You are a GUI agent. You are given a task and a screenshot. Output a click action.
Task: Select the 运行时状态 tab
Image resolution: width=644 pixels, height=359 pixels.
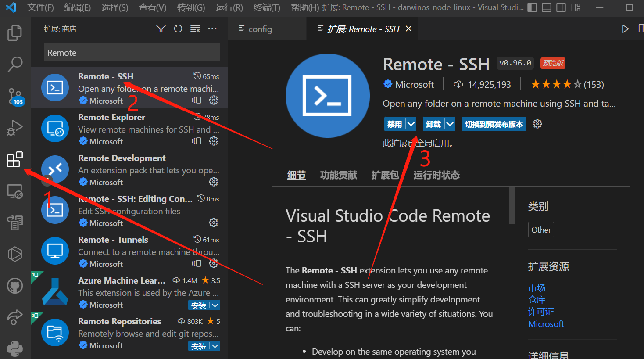click(436, 175)
